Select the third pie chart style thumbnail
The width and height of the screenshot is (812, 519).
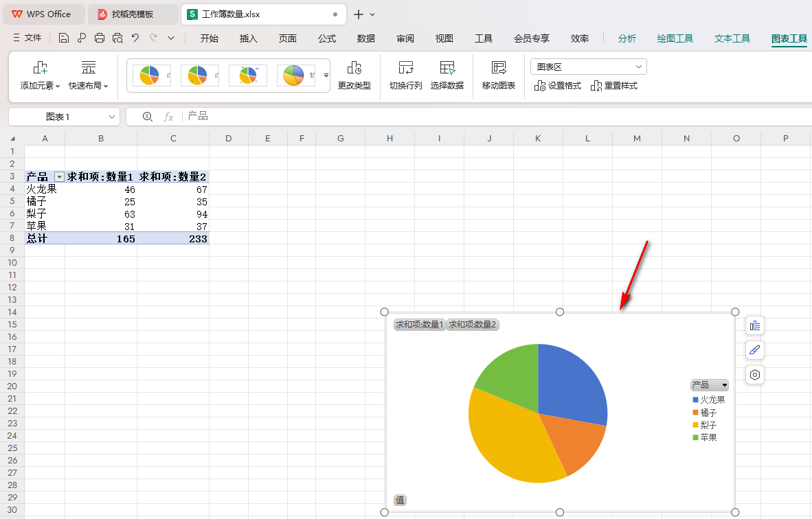click(x=248, y=76)
